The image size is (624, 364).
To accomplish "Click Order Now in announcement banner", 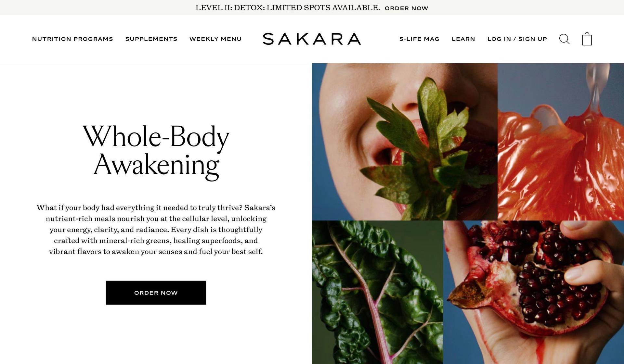I will pos(406,8).
